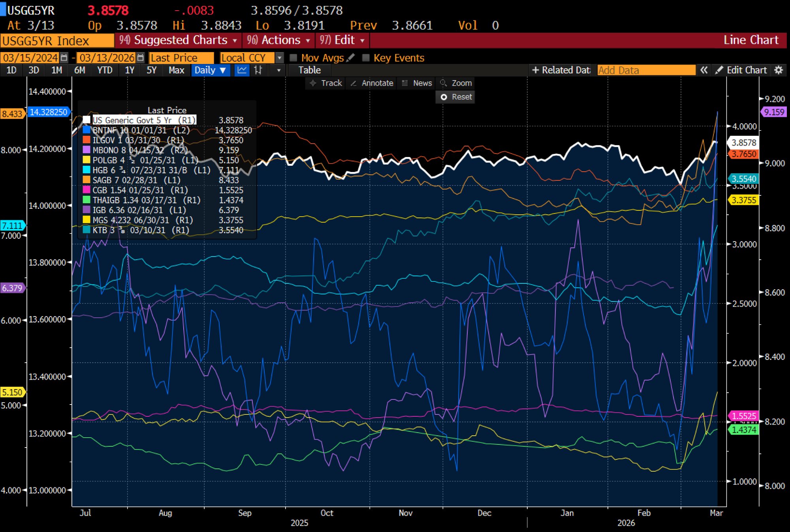Click the blue BNTNF legend color swatch

87,130
